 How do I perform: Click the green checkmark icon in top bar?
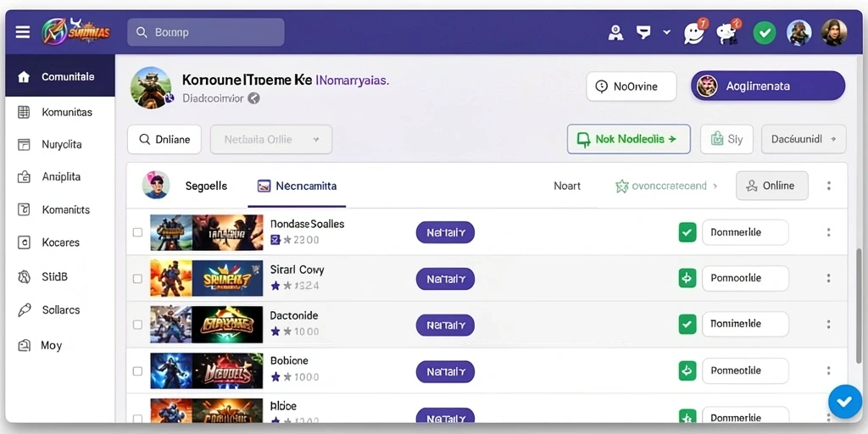tap(765, 33)
